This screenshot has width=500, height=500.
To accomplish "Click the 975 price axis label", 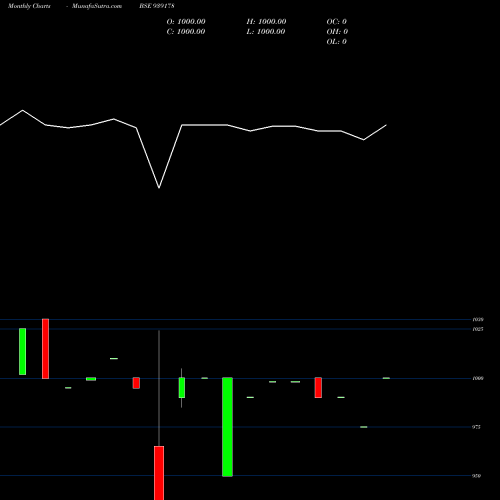I will point(477,427).
